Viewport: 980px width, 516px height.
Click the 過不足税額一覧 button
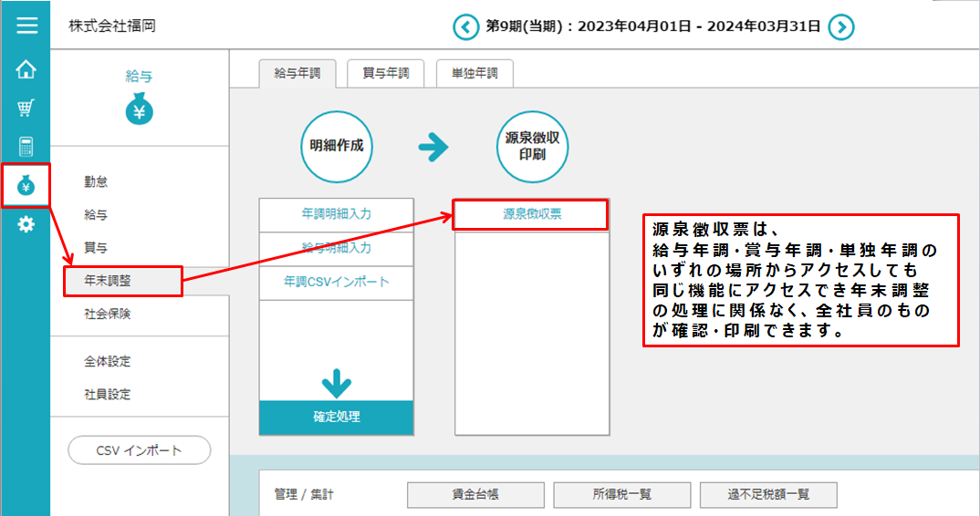click(768, 495)
